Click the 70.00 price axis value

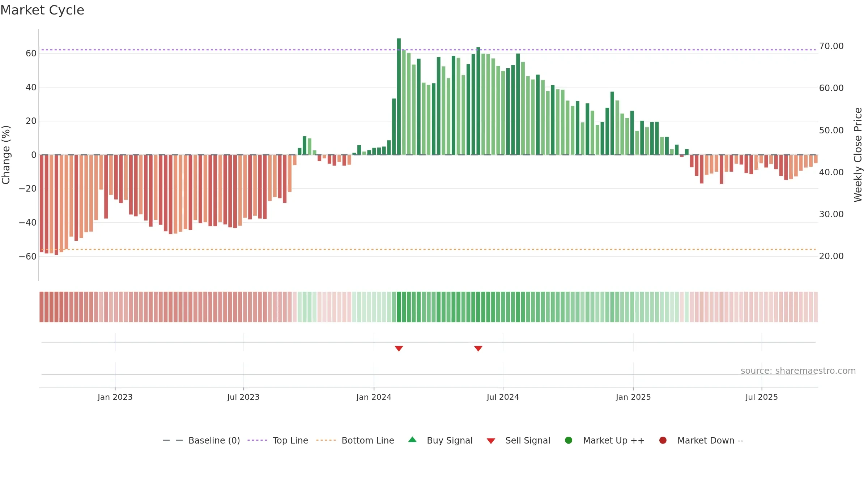pos(831,46)
